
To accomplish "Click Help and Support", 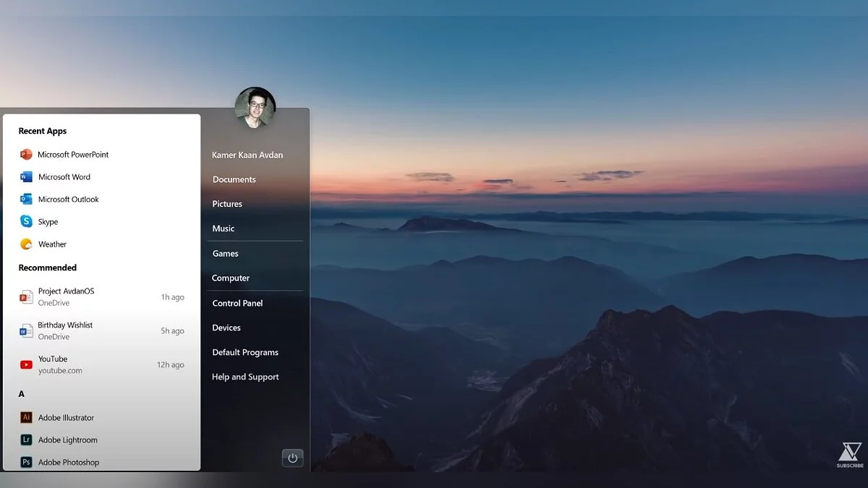I will 245,377.
